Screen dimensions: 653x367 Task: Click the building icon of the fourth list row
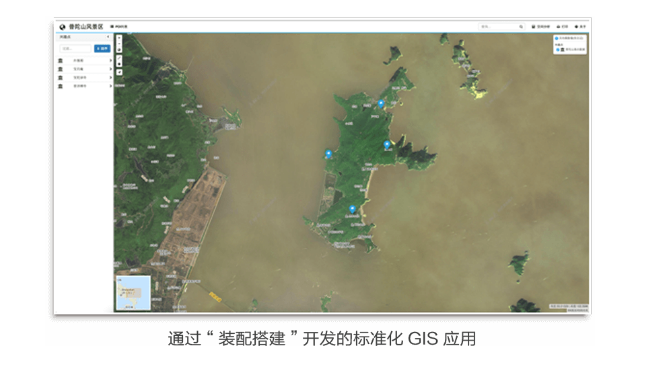pos(60,86)
